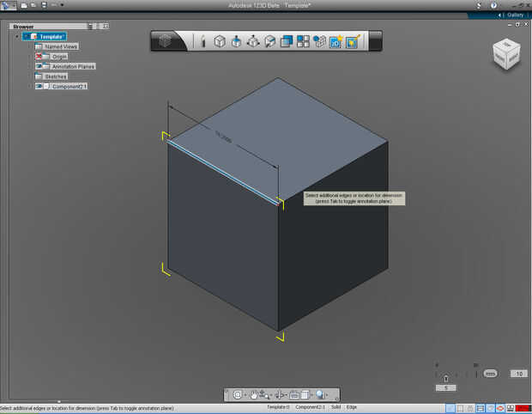Click the view cube in the corner
This screenshot has height=414, width=532.
coord(505,54)
